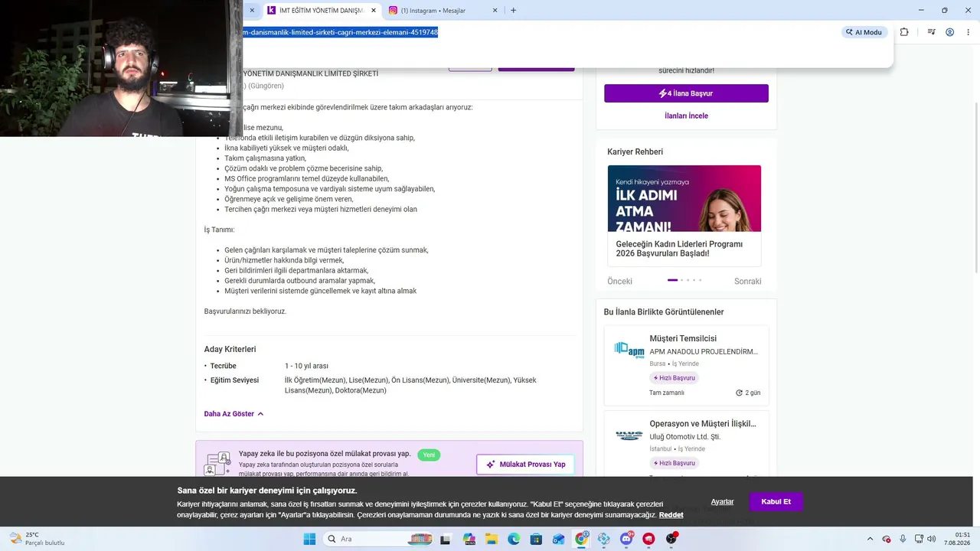Screen dimensions: 980x551
Task: Click the 'Takım çalışmasına yatkın,' bullet
Action: tap(265, 158)
